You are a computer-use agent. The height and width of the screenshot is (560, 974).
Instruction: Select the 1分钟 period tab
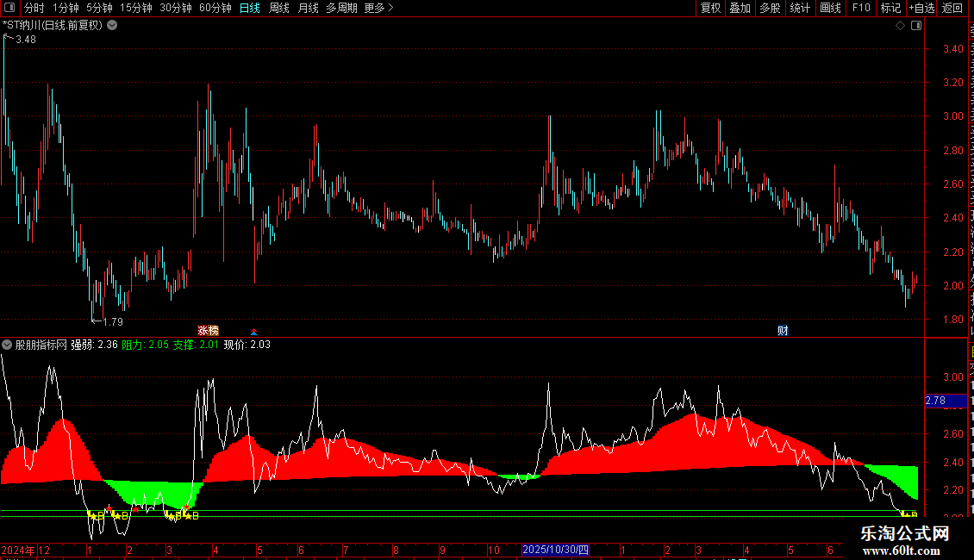pyautogui.click(x=66, y=8)
